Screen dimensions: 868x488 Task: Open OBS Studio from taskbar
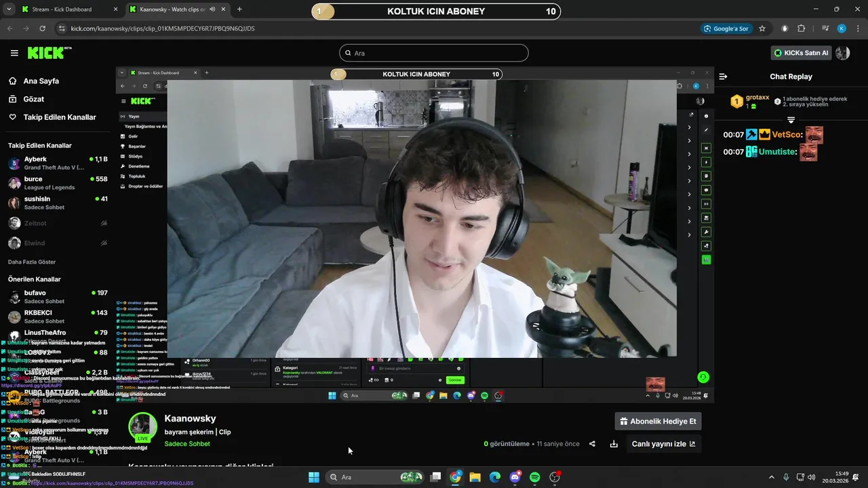click(555, 477)
